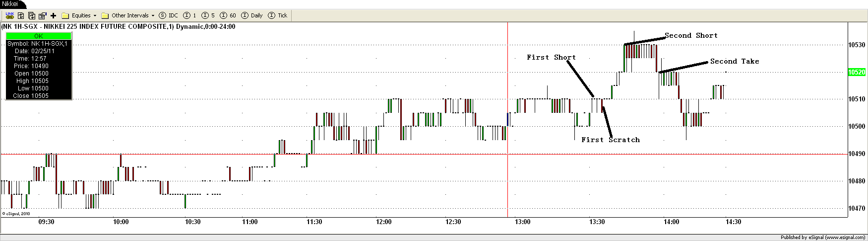Screen dimensions: 868x241
Task: Click 'Close 10505' in data window
Action: 31,96
